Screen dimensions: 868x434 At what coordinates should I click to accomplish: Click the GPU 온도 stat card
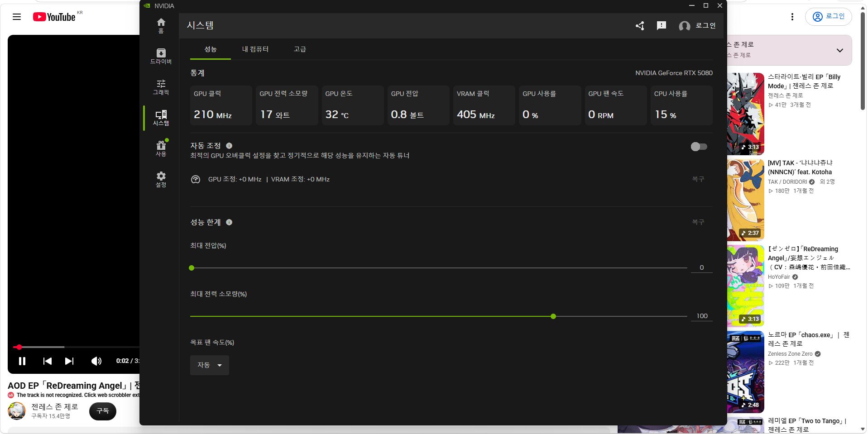(x=353, y=105)
